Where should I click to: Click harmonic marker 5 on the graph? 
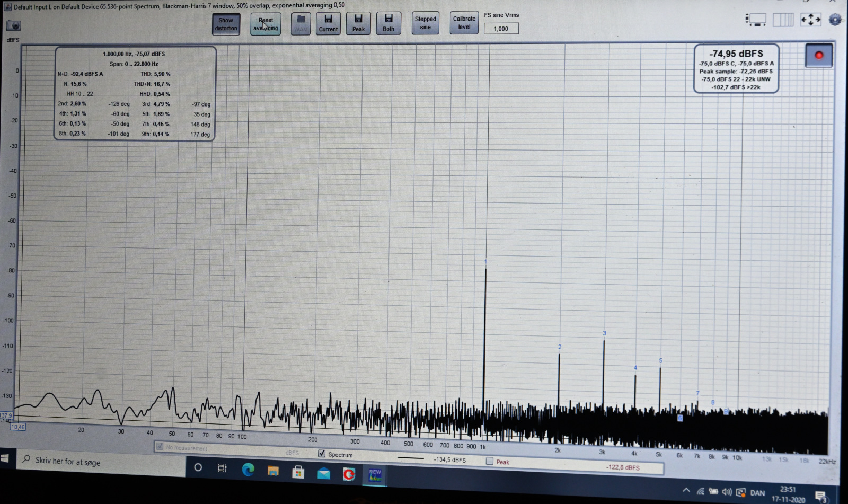[660, 361]
